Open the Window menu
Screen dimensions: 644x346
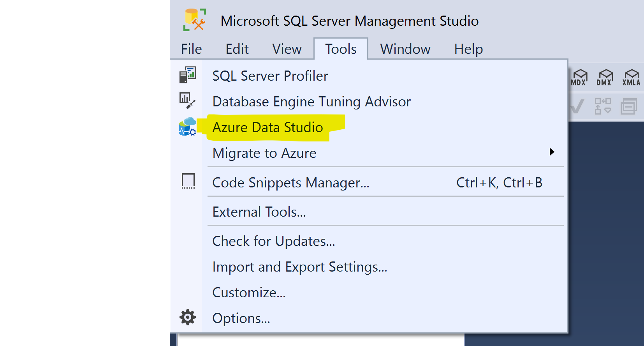pos(405,49)
